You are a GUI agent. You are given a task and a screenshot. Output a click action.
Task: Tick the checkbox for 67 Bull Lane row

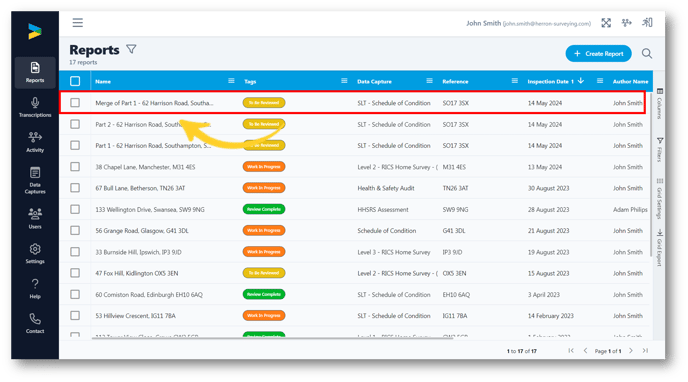tap(75, 188)
